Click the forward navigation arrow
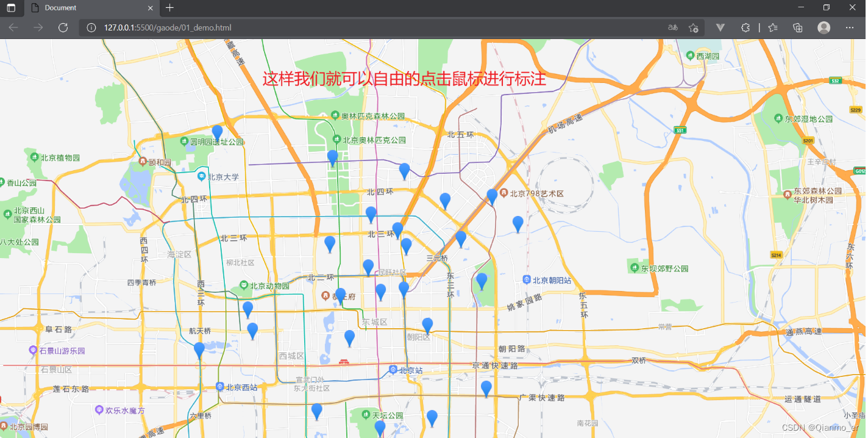 38,27
